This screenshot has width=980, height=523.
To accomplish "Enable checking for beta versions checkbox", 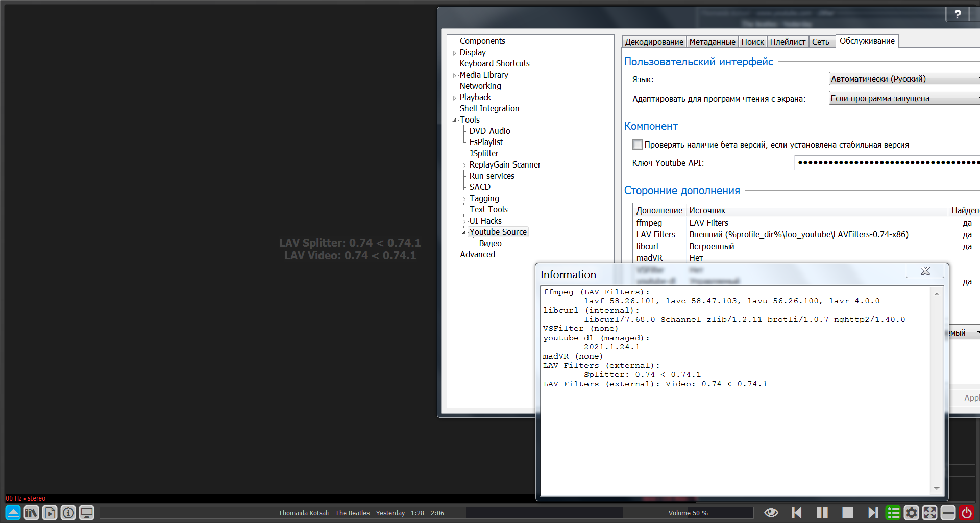I will coord(638,145).
